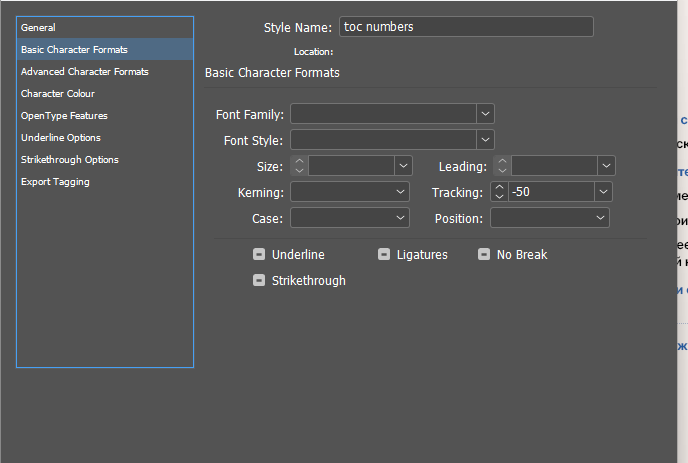This screenshot has height=463, width=688.
Task: Toggle the Strikethrough checkbox
Action: [x=259, y=281]
